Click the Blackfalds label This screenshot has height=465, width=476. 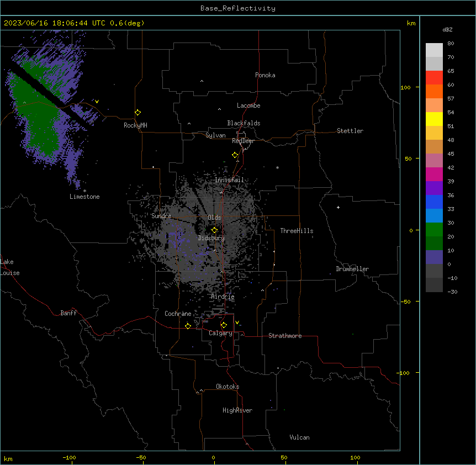point(244,123)
